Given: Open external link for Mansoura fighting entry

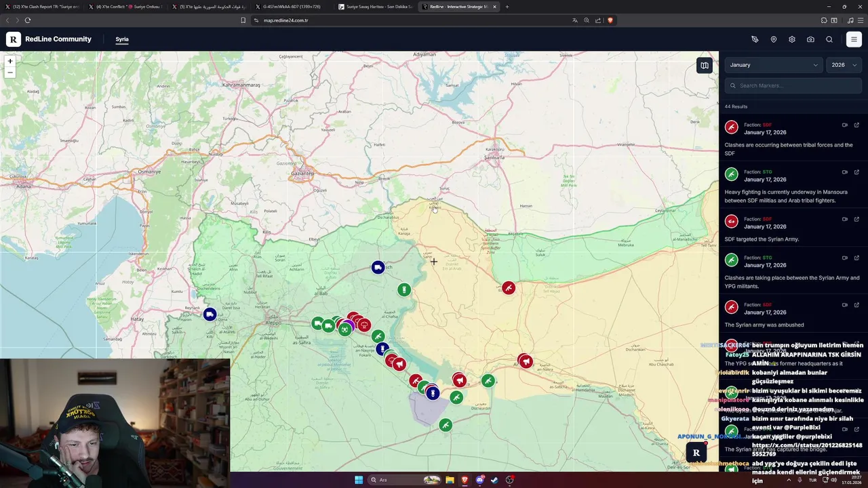Looking at the screenshot, I should [856, 172].
